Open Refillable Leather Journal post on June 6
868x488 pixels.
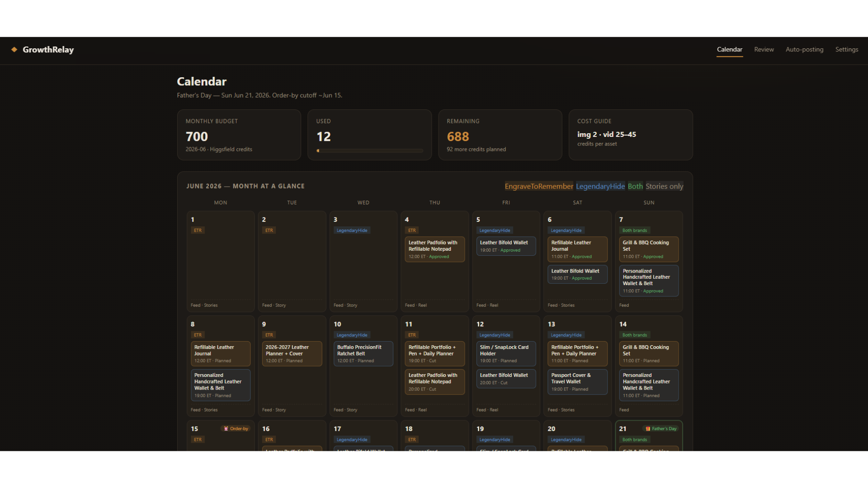[577, 249]
